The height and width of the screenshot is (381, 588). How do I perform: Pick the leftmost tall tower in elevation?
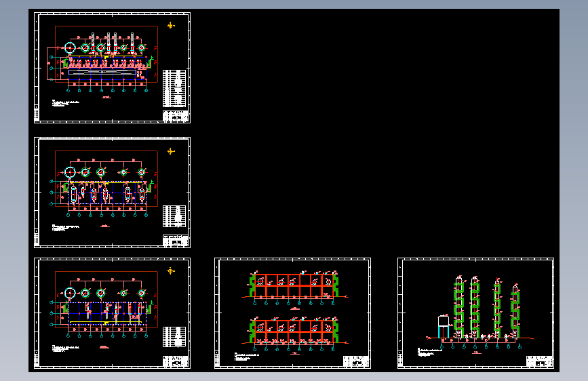458,308
